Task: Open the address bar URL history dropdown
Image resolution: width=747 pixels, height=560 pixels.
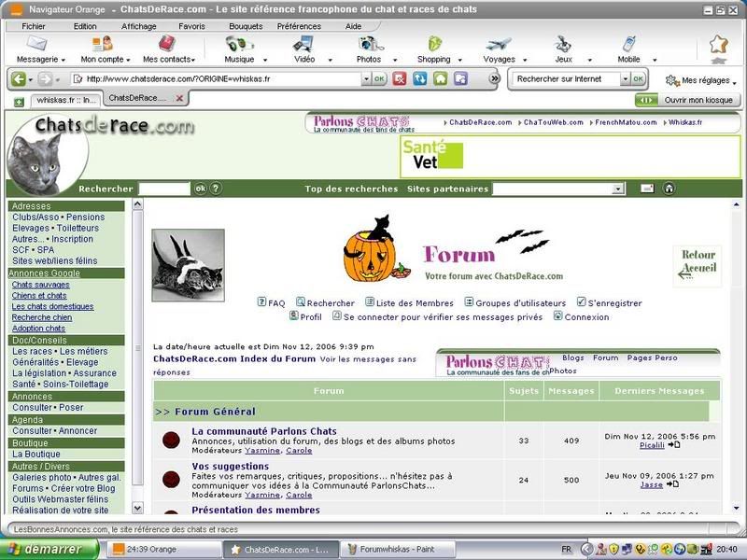Action: click(x=366, y=78)
